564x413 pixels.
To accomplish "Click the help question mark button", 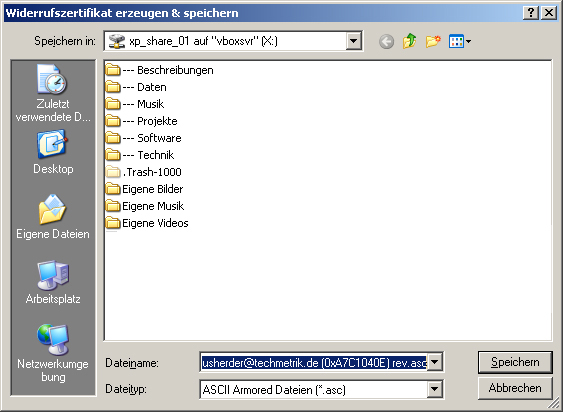I will click(x=531, y=13).
